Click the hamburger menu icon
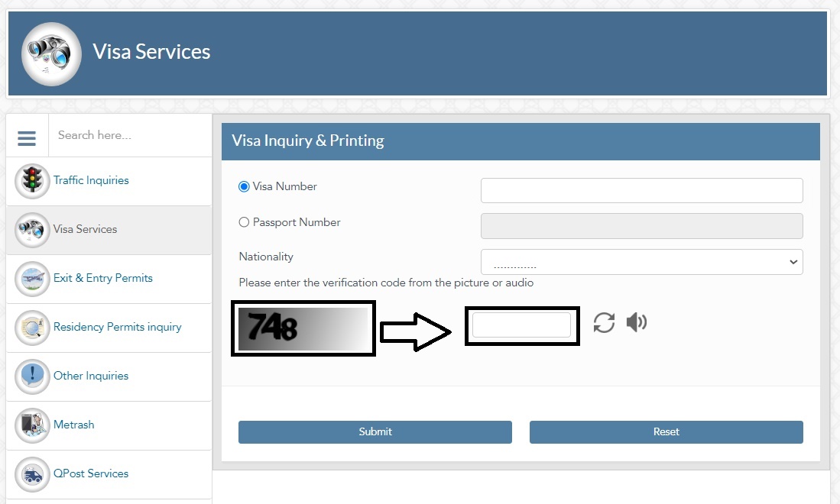Image resolution: width=840 pixels, height=504 pixels. pyautogui.click(x=27, y=137)
